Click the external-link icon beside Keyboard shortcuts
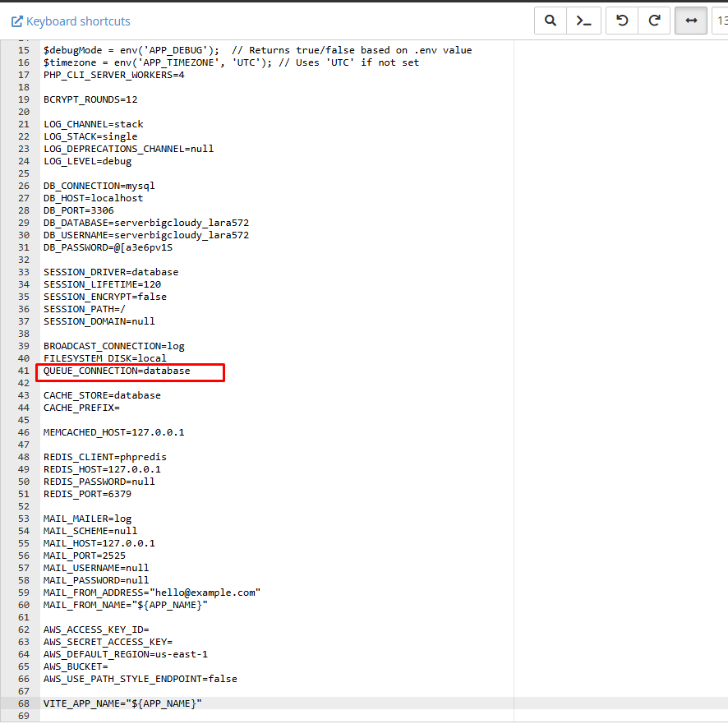Viewport: 728px width, 724px height. click(16, 21)
